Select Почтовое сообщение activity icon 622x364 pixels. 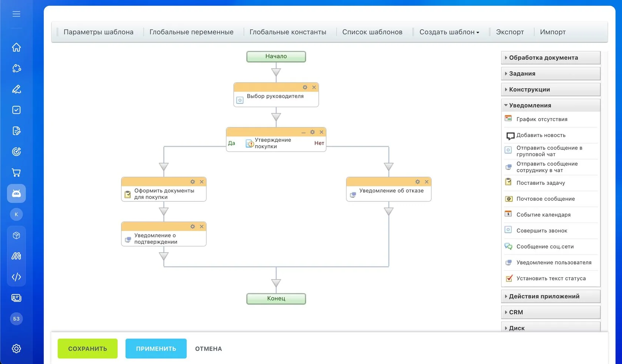509,199
